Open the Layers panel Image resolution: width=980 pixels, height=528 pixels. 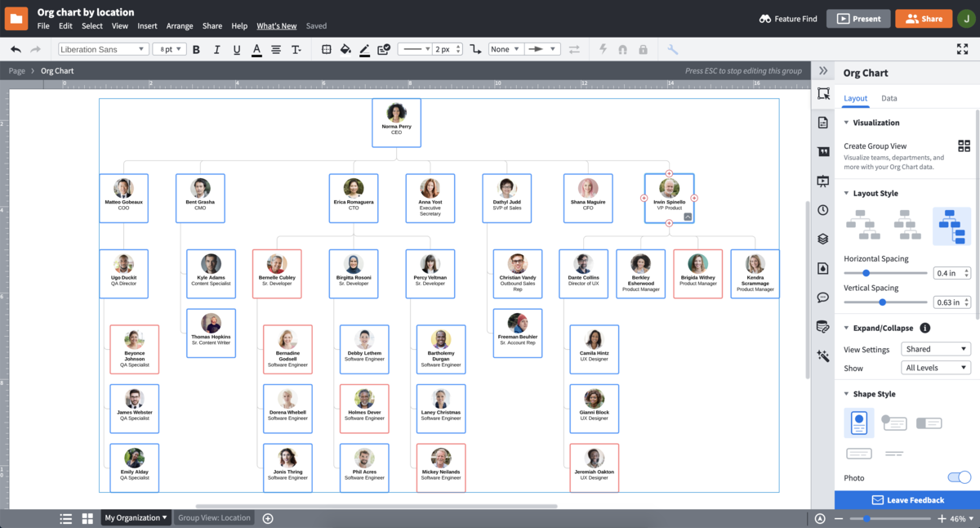pos(823,239)
